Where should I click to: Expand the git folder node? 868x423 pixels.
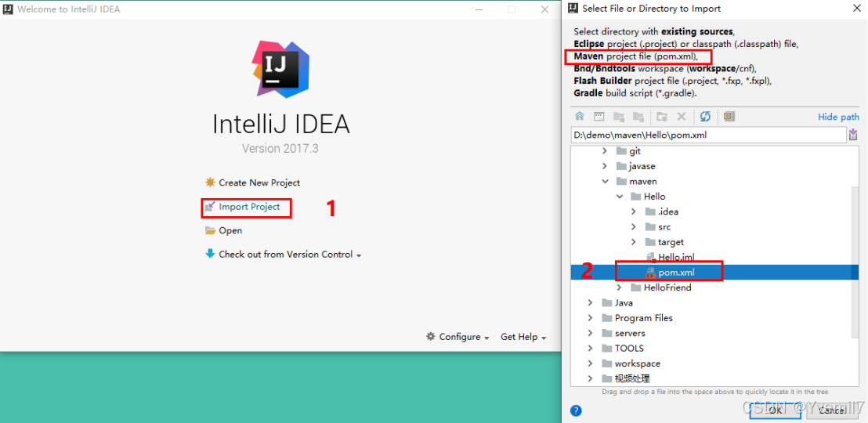point(605,150)
